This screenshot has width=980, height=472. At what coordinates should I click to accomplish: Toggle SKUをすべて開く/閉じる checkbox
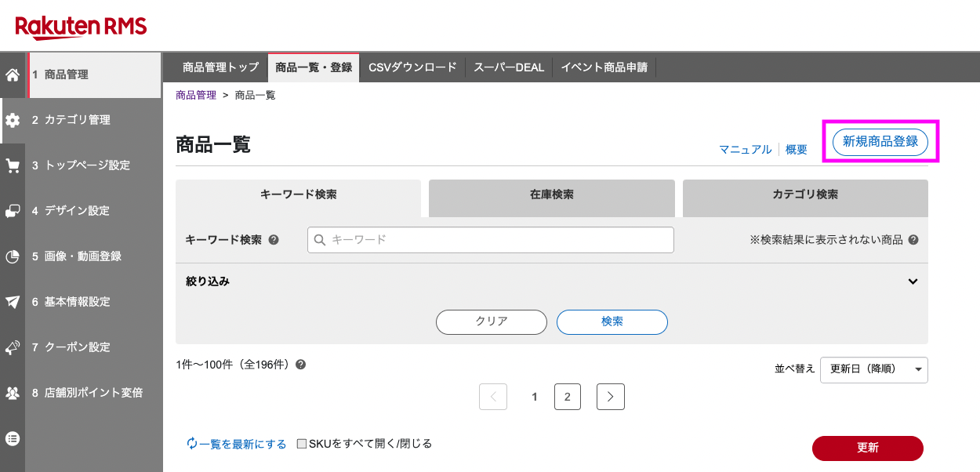[302, 444]
